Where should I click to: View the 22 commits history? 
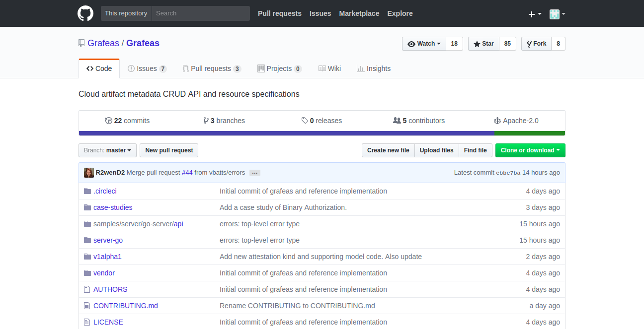(127, 121)
